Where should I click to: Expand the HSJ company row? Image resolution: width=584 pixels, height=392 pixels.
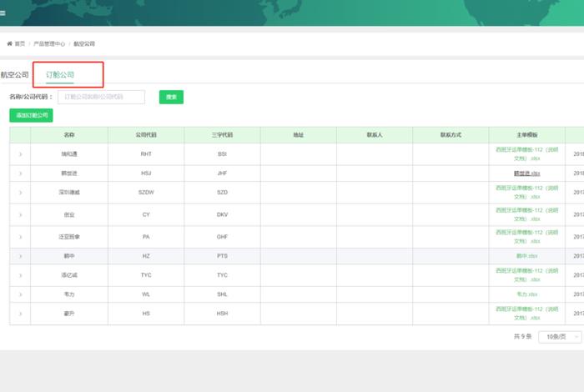[20, 173]
